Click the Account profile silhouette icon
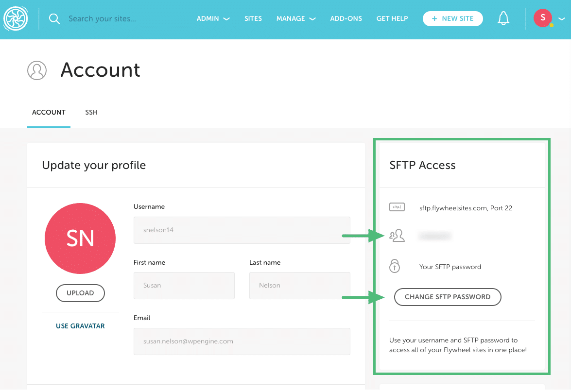 [x=37, y=70]
